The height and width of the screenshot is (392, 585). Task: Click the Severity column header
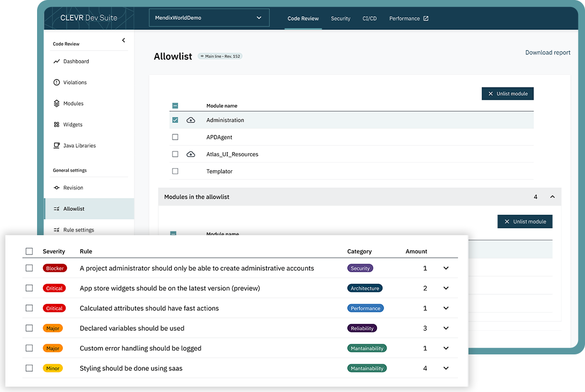(x=54, y=251)
